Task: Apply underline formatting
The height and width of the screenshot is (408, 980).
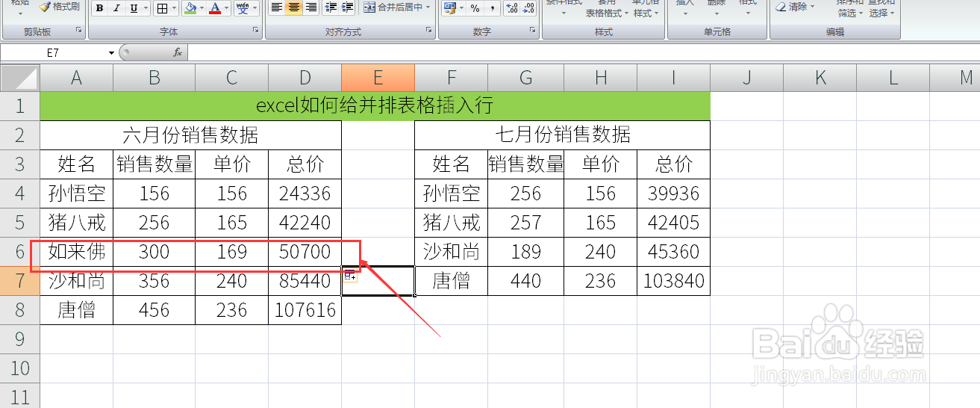Action: tap(134, 8)
